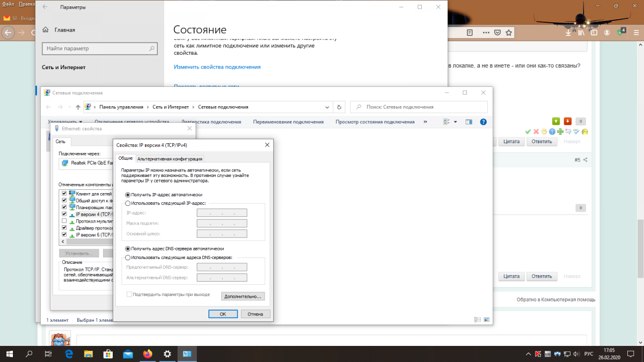644x362 pixels.
Task: Click the help question mark icon in Network Connections
Action: coord(483,122)
